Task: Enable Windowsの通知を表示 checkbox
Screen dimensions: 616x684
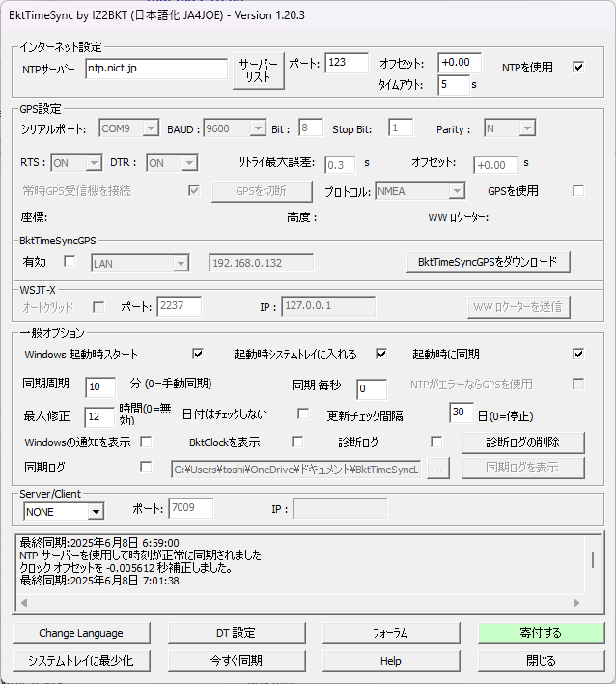Action: click(146, 442)
